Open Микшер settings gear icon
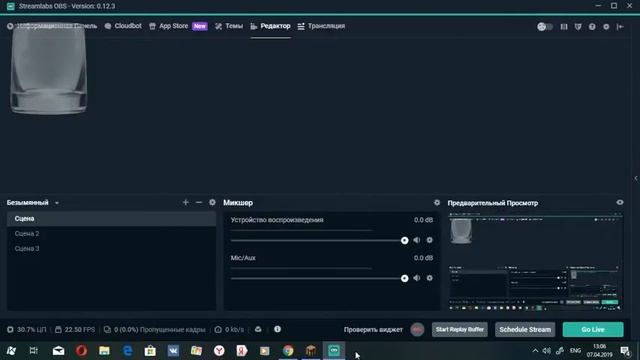 click(437, 202)
